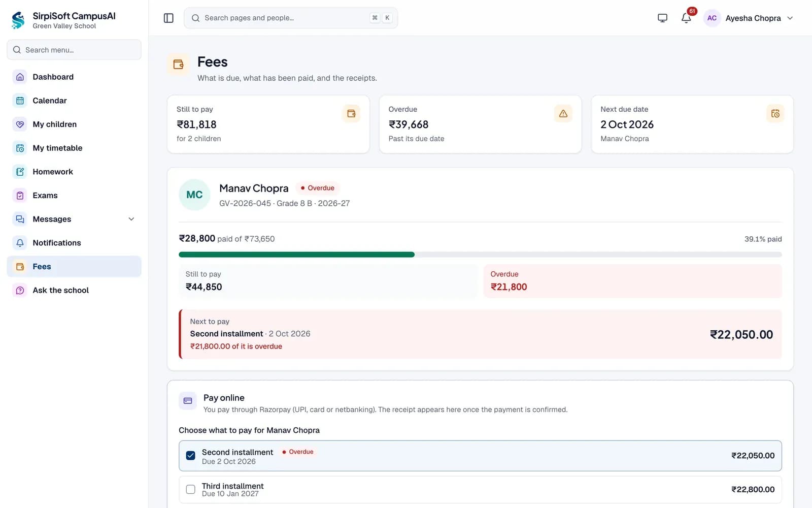
Task: Click the wallet icon on Still to pay card
Action: coord(351,113)
